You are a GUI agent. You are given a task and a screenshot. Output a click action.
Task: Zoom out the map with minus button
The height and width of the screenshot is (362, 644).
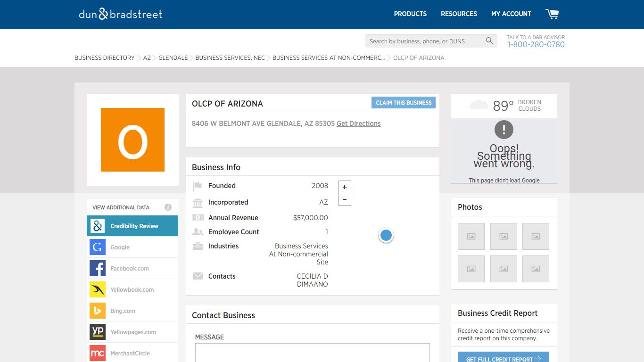click(x=345, y=199)
